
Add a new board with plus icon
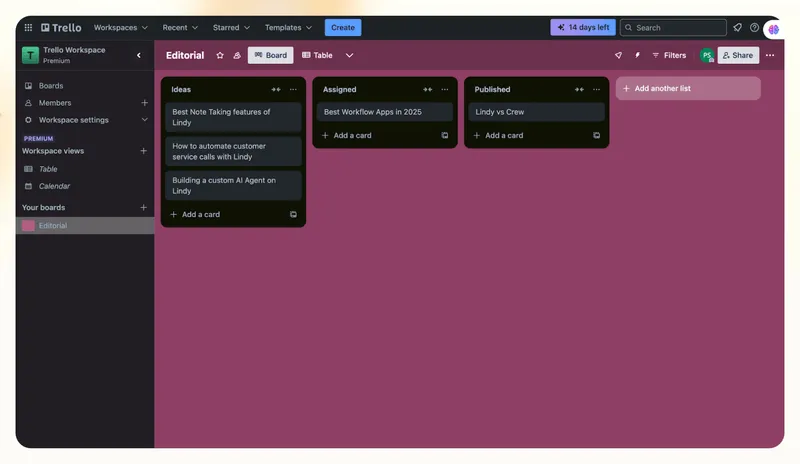143,207
